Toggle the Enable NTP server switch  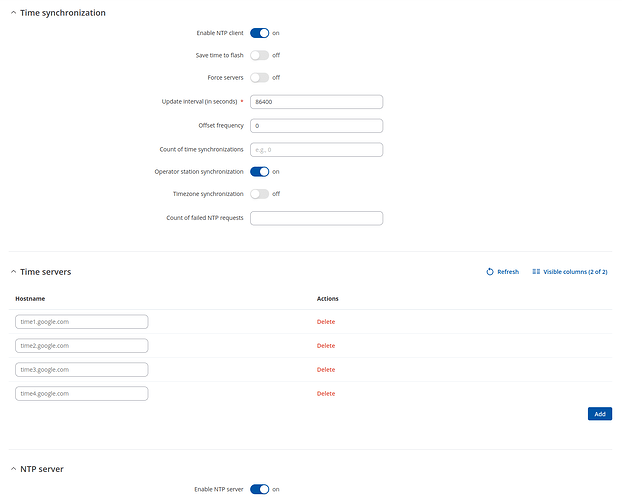[x=259, y=489]
